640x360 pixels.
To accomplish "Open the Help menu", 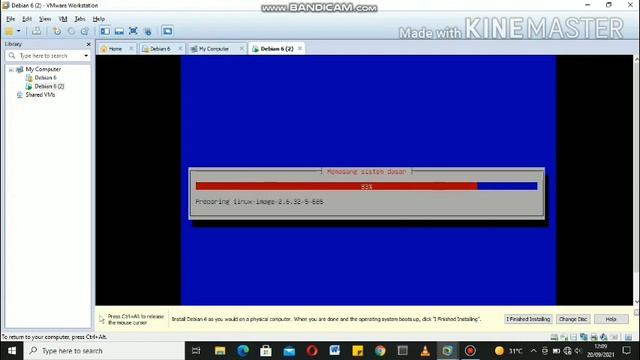I will [98, 19].
